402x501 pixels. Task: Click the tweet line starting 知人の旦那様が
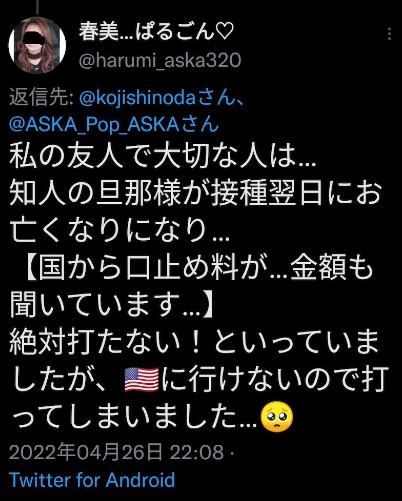(195, 193)
